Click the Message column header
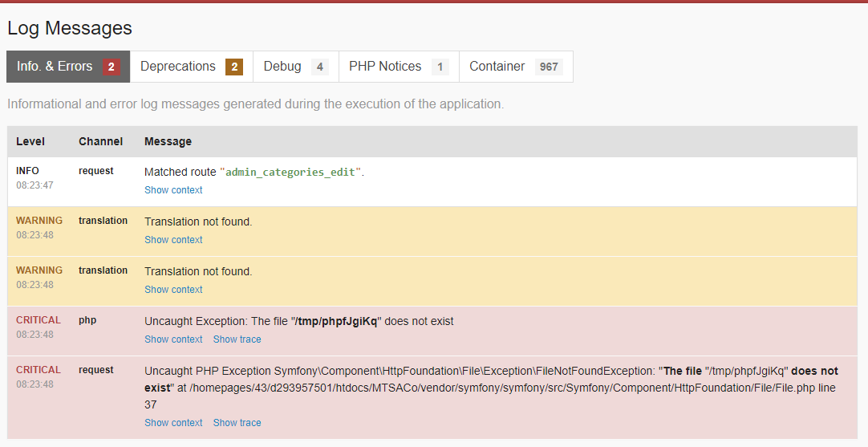This screenshot has height=447, width=868. (168, 141)
